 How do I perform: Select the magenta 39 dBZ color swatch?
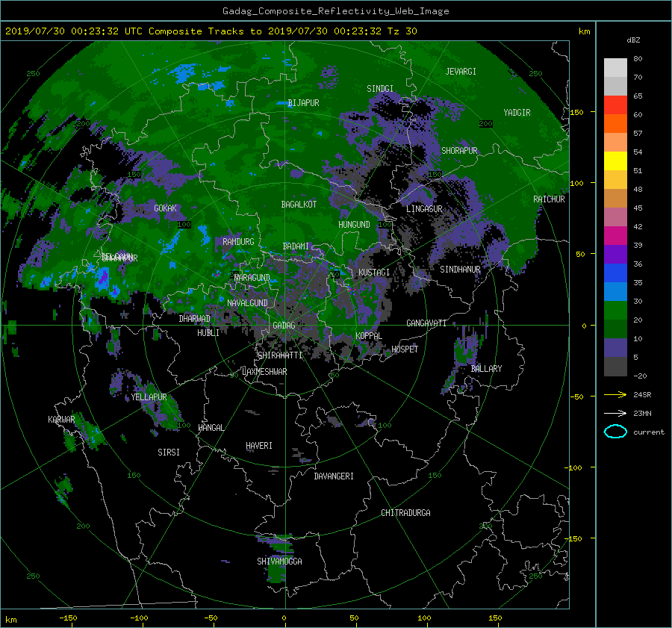pos(615,236)
